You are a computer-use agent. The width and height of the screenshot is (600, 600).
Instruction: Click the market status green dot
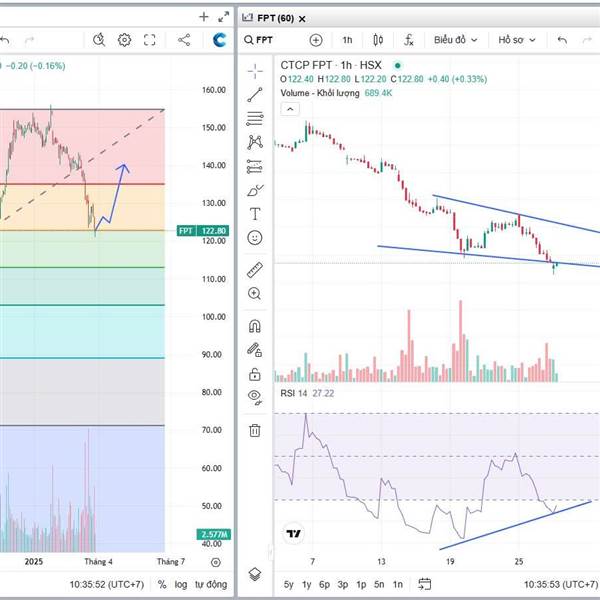coord(398,65)
